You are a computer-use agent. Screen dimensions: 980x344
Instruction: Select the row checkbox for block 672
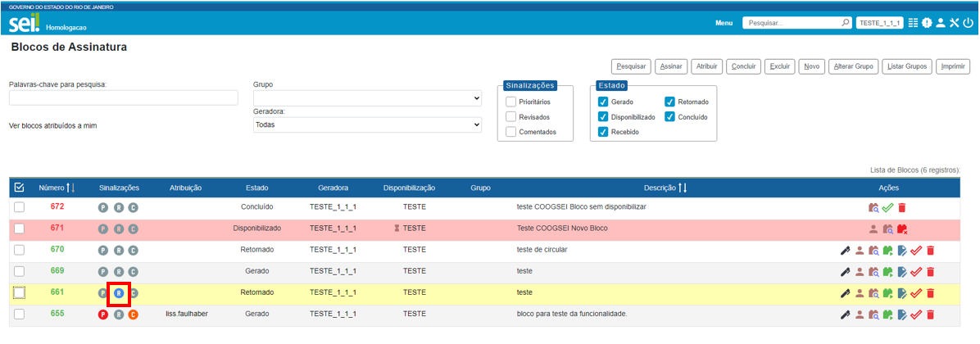click(x=19, y=208)
